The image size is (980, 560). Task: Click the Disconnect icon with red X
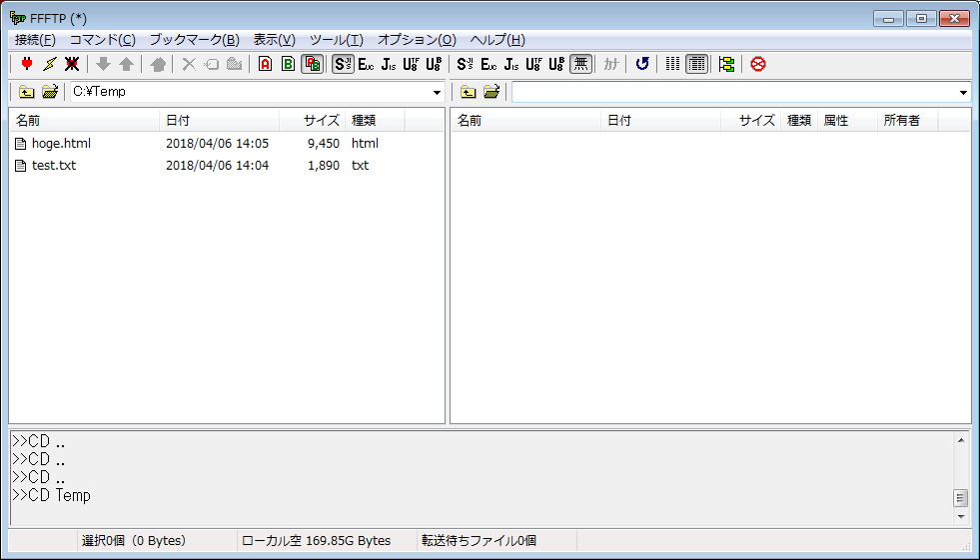(72, 64)
